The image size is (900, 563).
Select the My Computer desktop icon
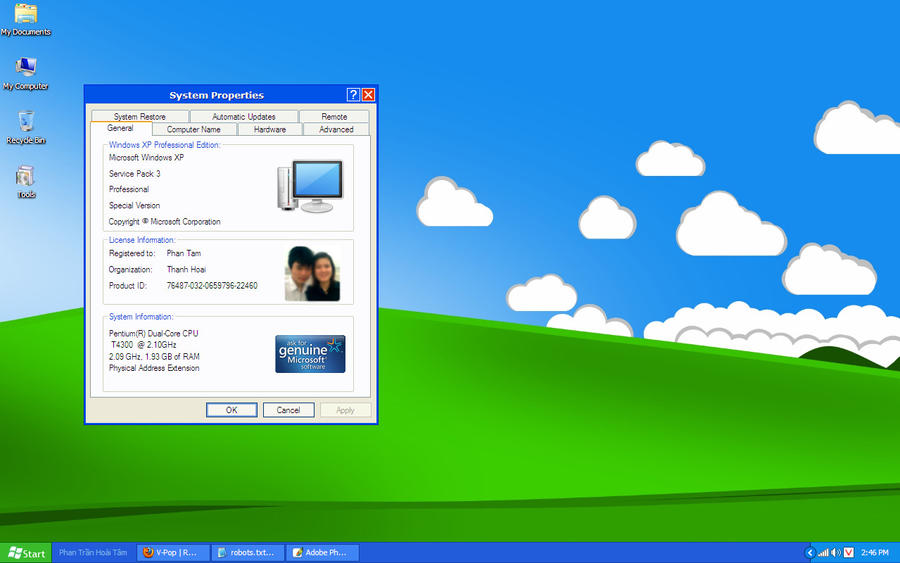click(26, 73)
